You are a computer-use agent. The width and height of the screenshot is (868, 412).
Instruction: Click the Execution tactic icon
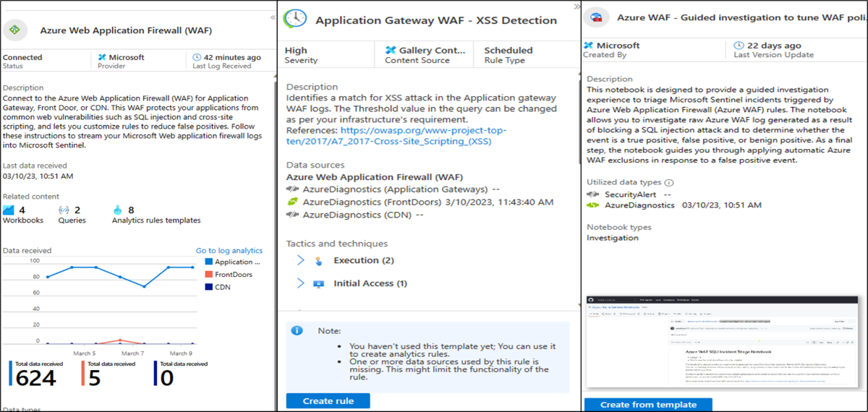pyautogui.click(x=318, y=261)
